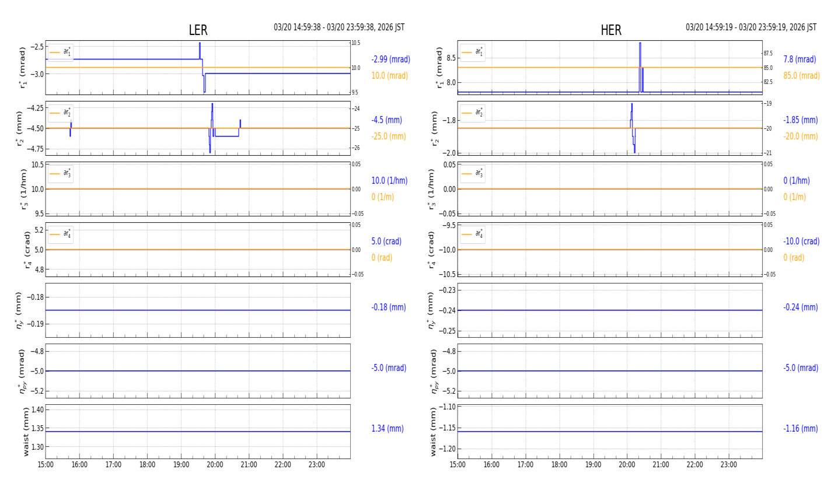The width and height of the screenshot is (824, 504).
Task: Click the -10.0 (crad) value label
Action: [x=801, y=242]
